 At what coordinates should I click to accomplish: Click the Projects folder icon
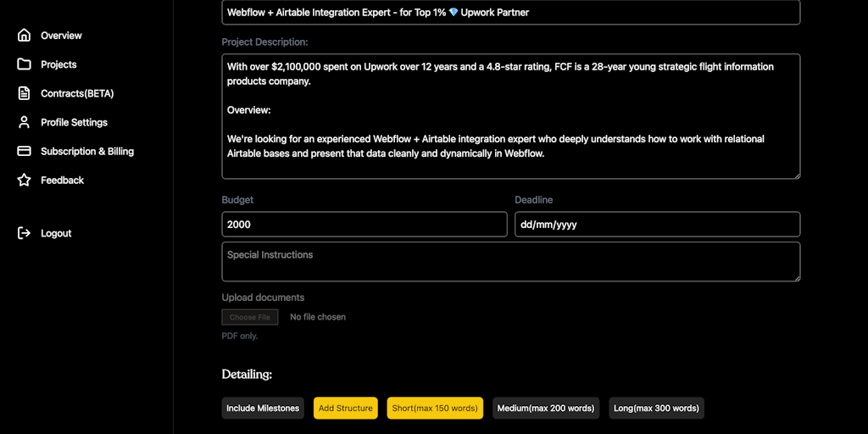pos(24,64)
